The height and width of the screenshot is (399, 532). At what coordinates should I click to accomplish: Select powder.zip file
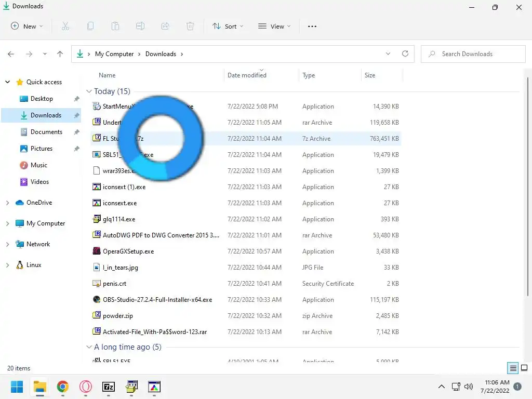pyautogui.click(x=246, y=316)
